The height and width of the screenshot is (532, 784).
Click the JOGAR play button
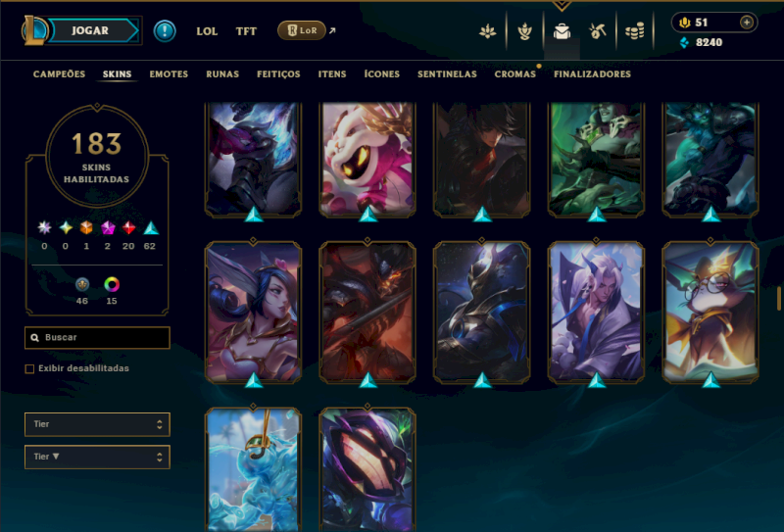92,30
